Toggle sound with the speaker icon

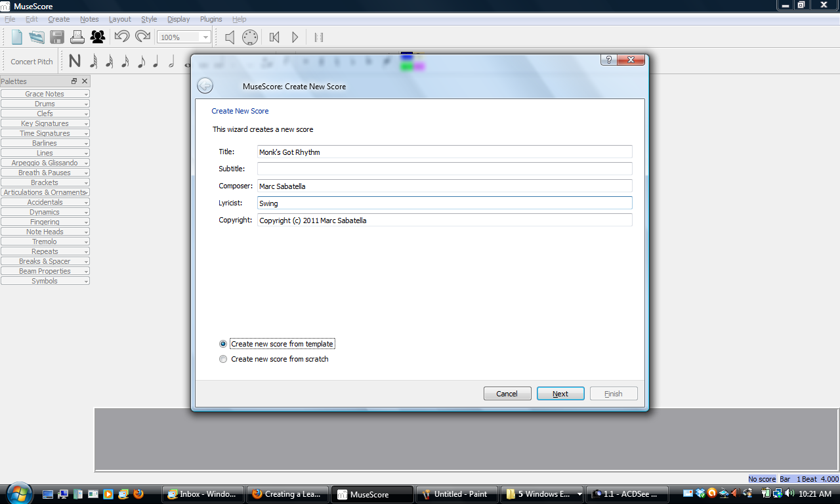point(230,37)
